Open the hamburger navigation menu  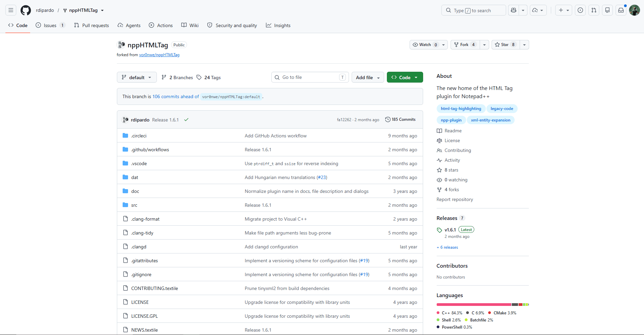pyautogui.click(x=11, y=10)
